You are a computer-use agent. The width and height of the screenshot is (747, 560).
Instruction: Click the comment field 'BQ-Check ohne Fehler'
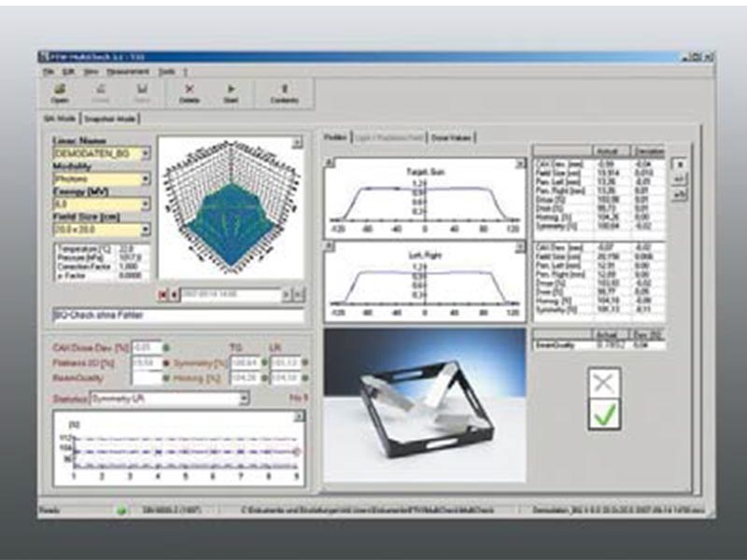pos(178,315)
